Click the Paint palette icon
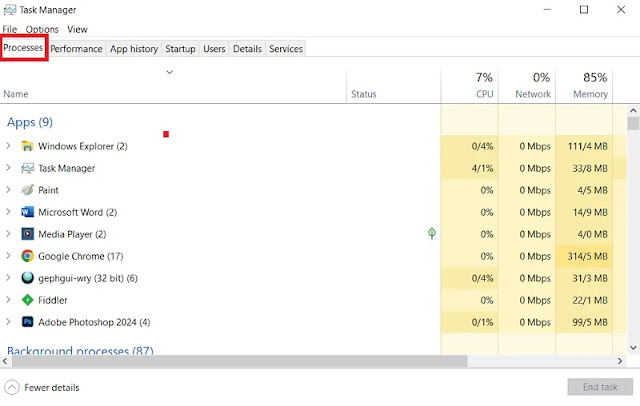This screenshot has height=406, width=640. coord(27,190)
